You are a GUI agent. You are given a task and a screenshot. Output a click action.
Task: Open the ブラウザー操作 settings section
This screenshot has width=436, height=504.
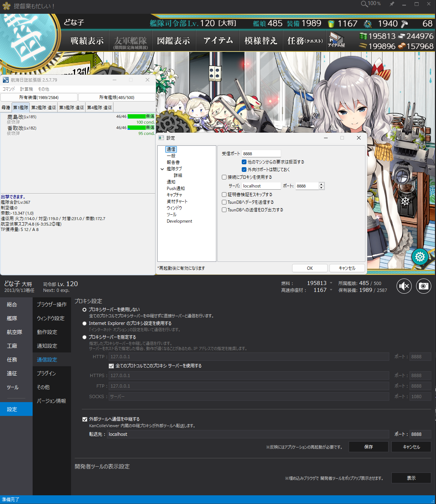click(52, 305)
